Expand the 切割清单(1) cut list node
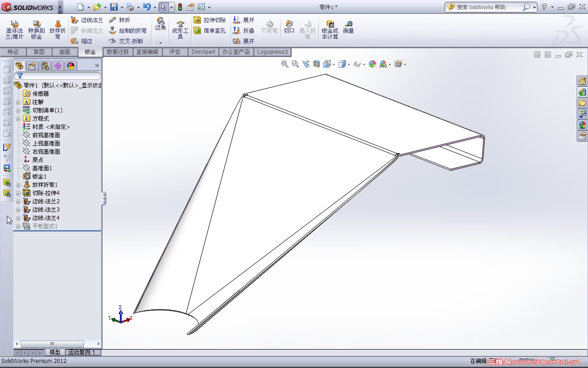588x368 pixels. pyautogui.click(x=18, y=110)
